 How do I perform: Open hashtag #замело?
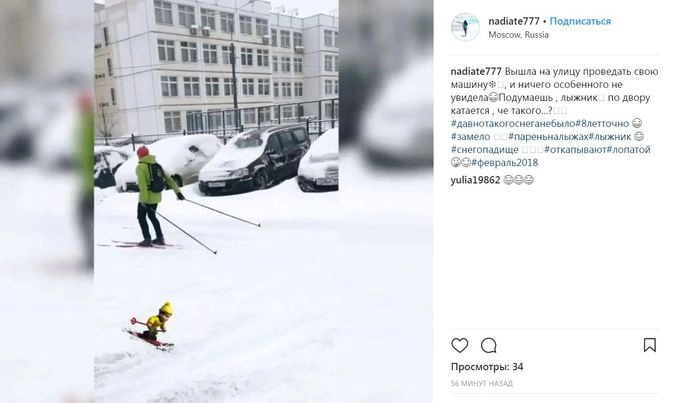471,136
